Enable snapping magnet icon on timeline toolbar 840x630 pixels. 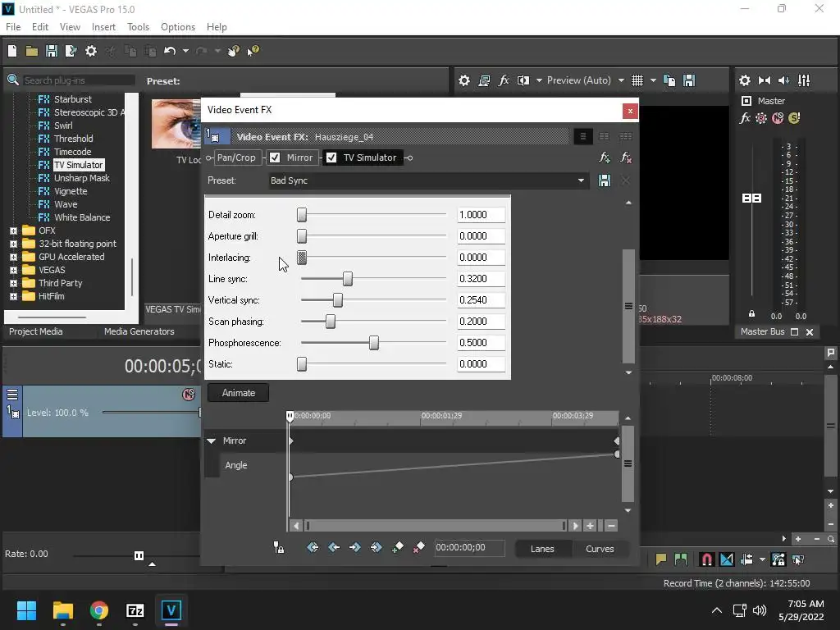[706, 559]
